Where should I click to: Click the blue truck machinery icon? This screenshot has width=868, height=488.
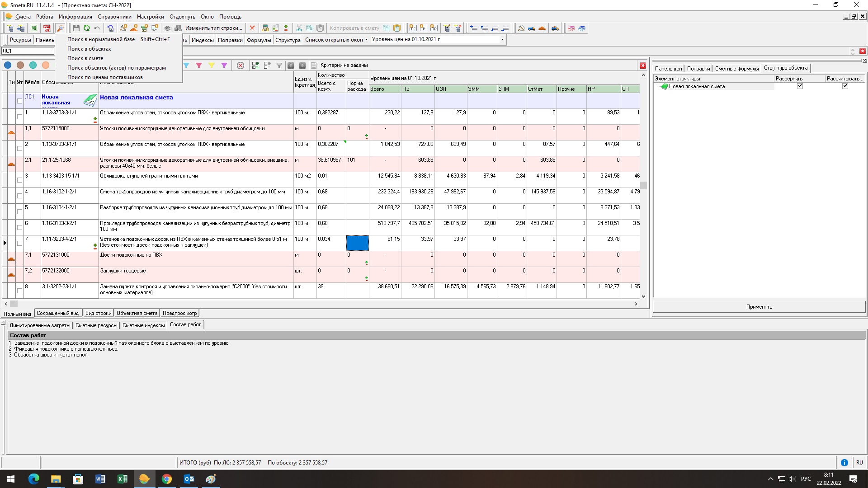532,28
